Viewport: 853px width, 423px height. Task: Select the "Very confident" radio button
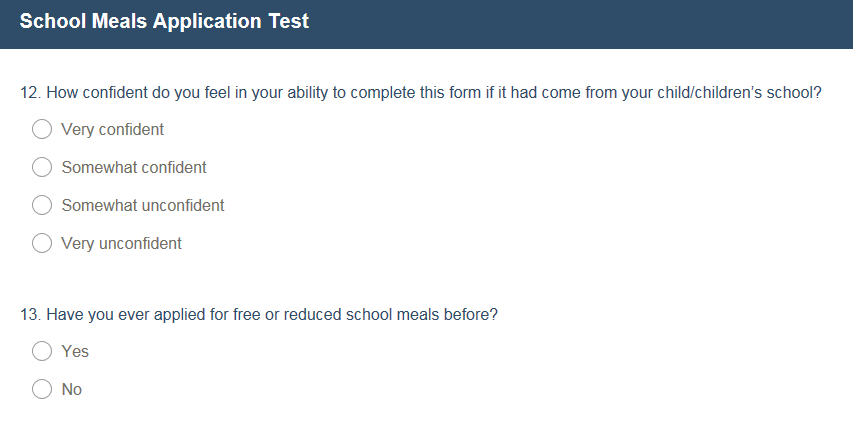coord(42,130)
